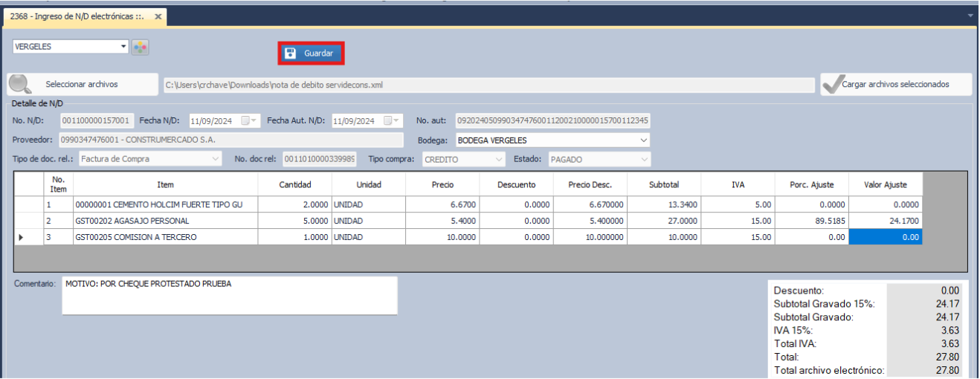
Task: Click the Cantidad column header
Action: coord(294,184)
